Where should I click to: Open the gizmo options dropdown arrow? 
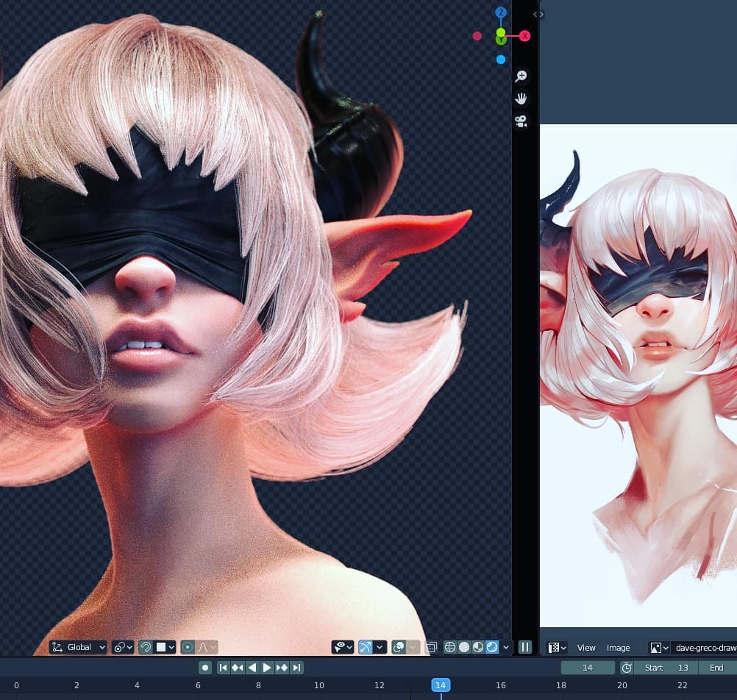[380, 647]
